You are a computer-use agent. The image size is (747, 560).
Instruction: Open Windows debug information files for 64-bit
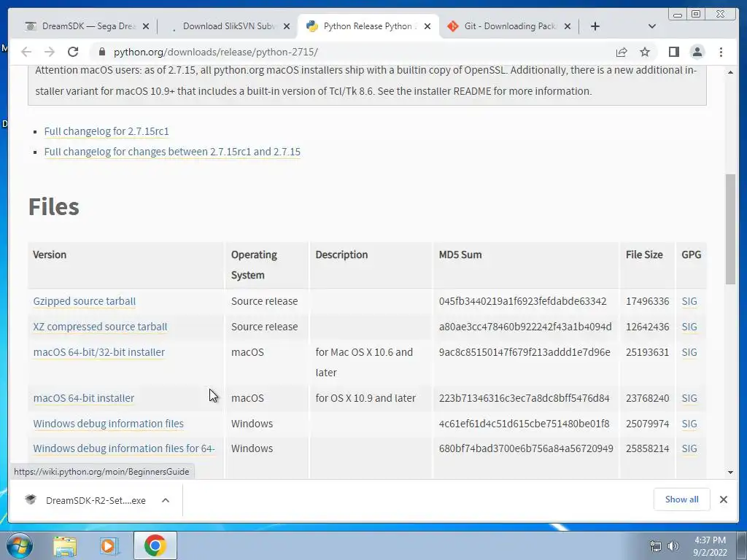(124, 448)
